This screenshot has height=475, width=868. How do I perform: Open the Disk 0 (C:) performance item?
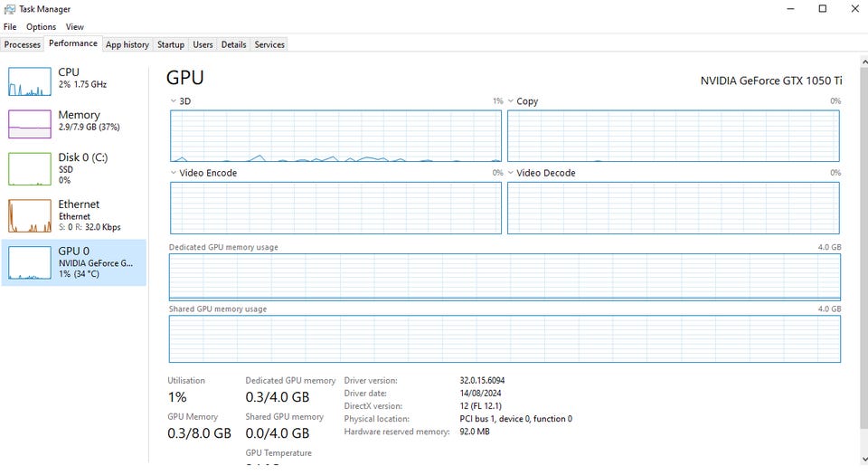click(x=73, y=168)
